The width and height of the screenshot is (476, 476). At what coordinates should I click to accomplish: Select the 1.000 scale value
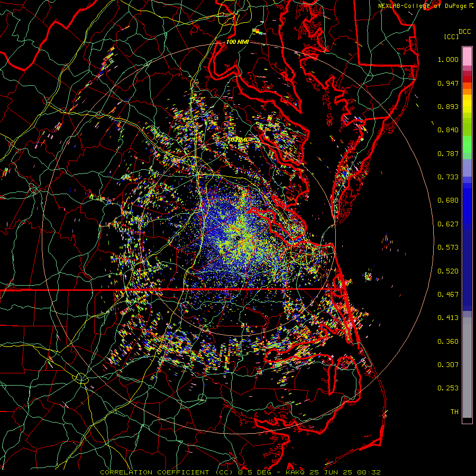pyautogui.click(x=448, y=60)
